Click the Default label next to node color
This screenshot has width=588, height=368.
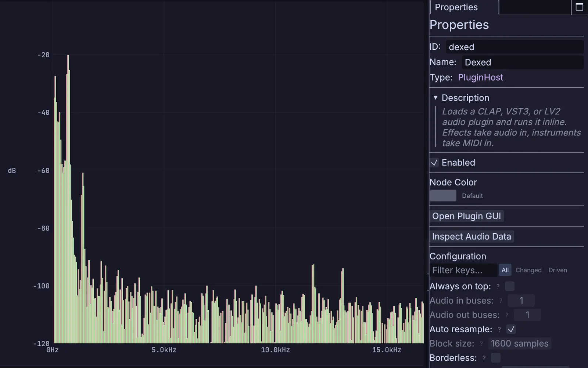[x=472, y=196]
